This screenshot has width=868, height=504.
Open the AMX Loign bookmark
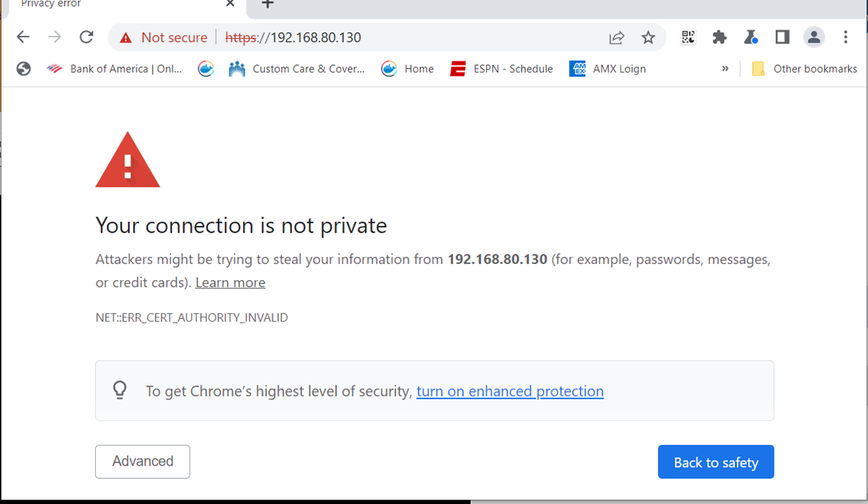coord(608,69)
